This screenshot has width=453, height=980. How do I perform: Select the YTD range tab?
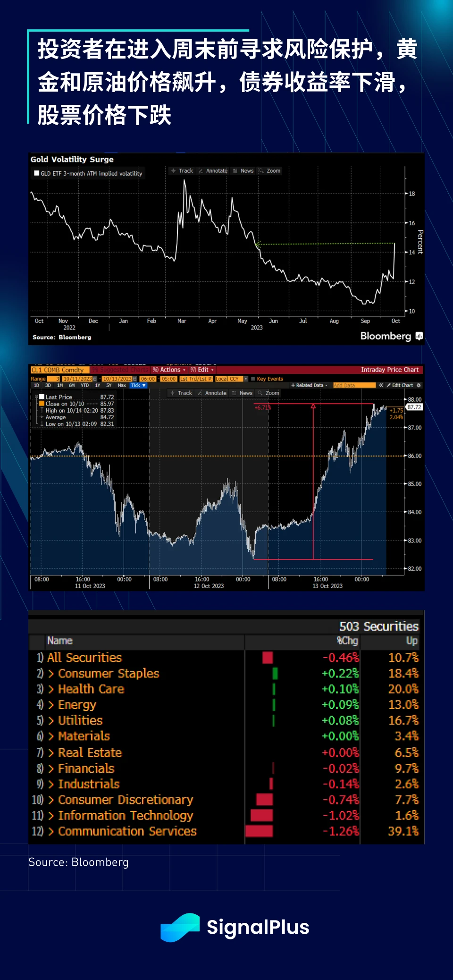(x=84, y=385)
